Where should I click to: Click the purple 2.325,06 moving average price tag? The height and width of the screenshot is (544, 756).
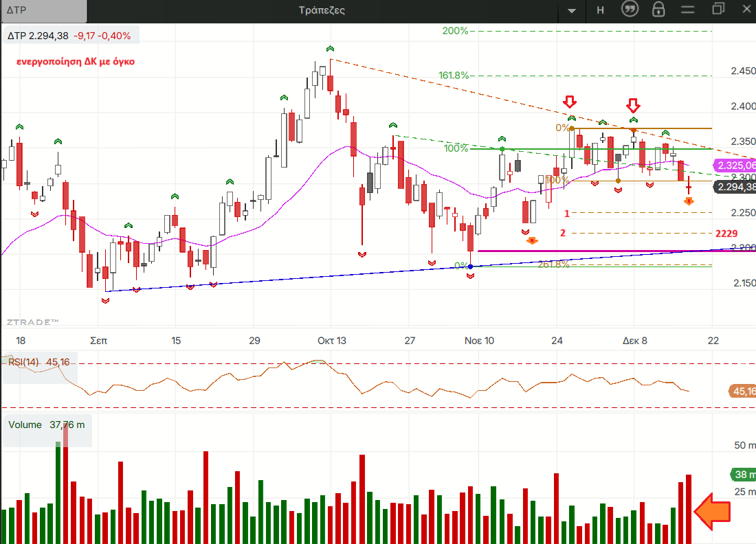(x=735, y=166)
